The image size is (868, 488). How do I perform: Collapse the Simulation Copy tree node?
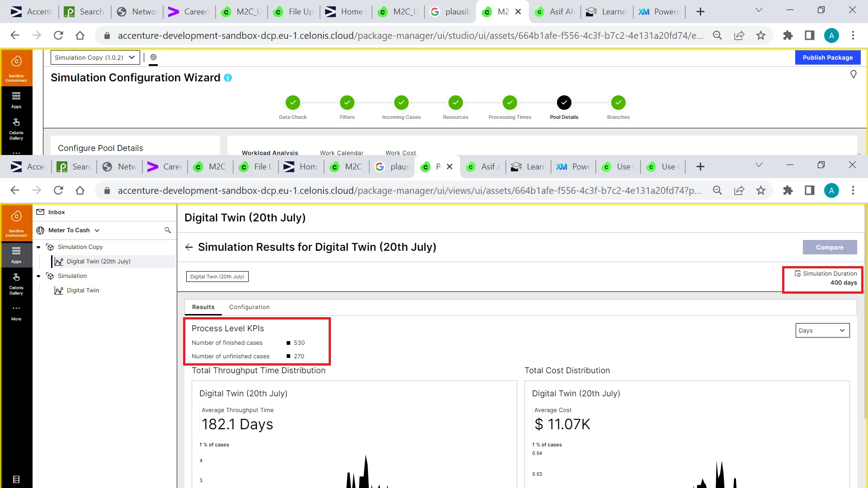(x=38, y=247)
